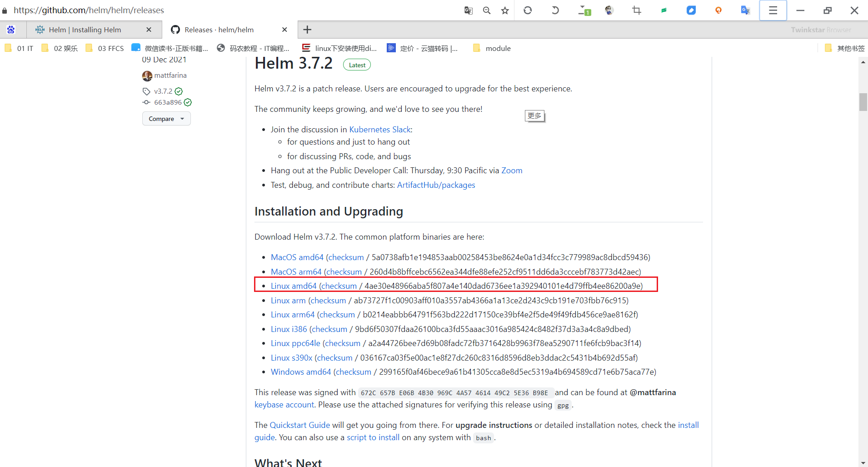868x467 pixels.
Task: Click the refresh/sync circular arrows icon
Action: tap(528, 10)
